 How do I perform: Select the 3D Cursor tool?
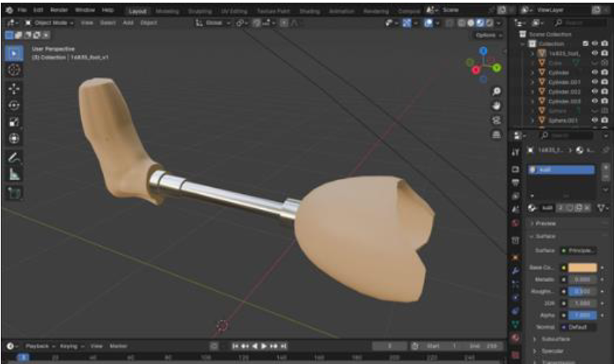[x=14, y=70]
